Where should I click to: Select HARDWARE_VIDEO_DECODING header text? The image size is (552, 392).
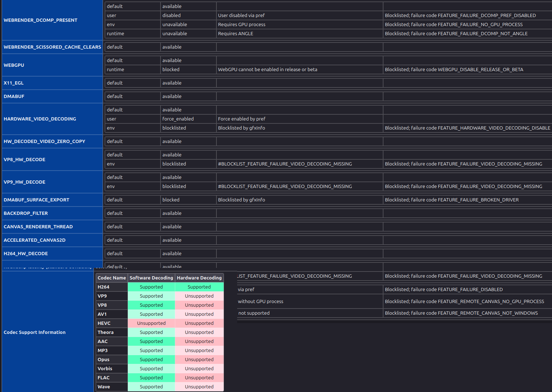pyautogui.click(x=40, y=119)
